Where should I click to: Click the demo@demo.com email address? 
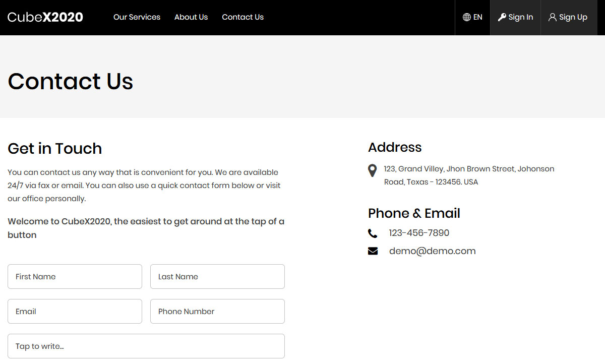(x=433, y=251)
